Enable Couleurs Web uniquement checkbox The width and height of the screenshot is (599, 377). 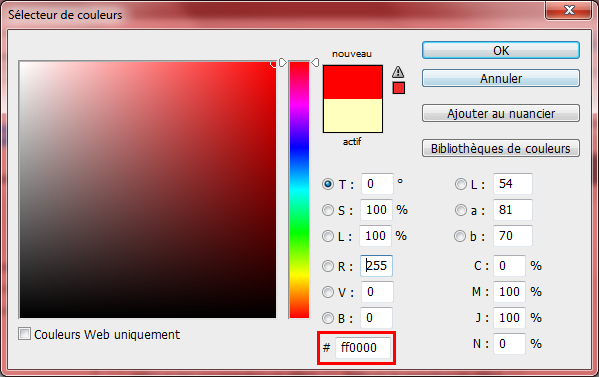pos(24,334)
